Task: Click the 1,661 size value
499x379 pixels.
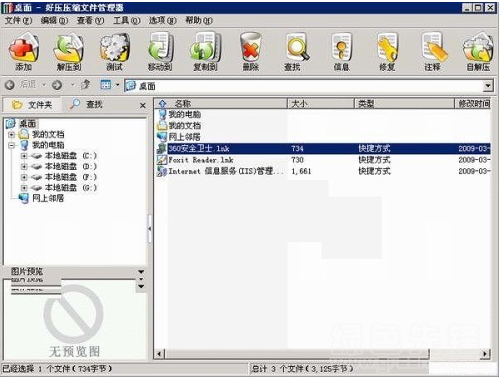Action: click(301, 171)
